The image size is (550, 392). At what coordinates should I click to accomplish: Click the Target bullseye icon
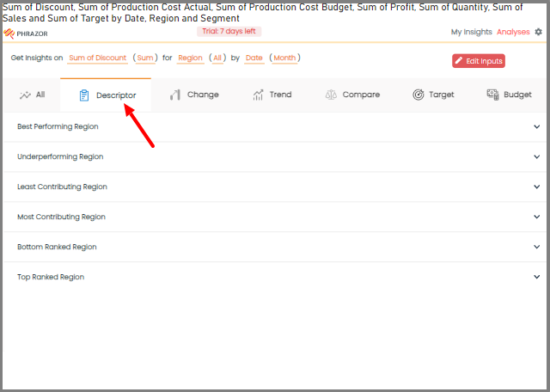point(419,95)
